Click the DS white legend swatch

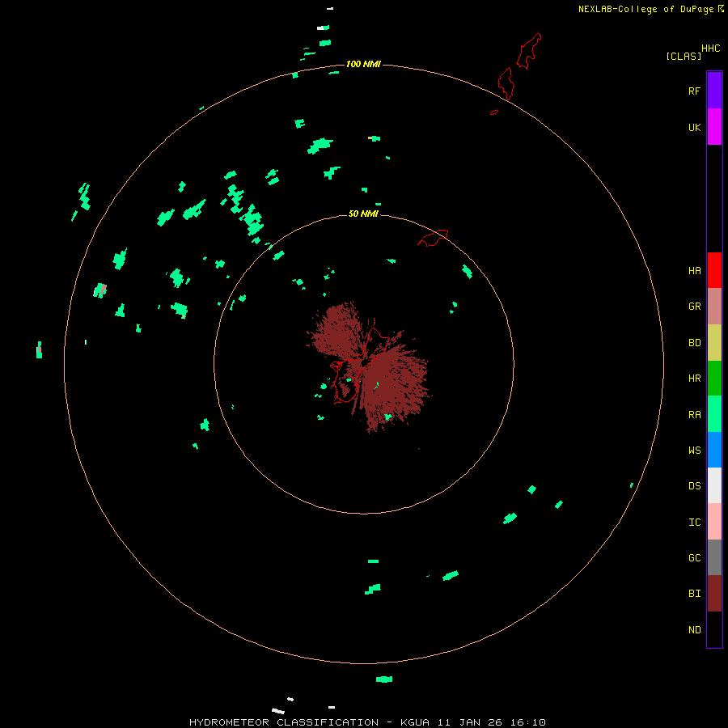[x=714, y=485]
